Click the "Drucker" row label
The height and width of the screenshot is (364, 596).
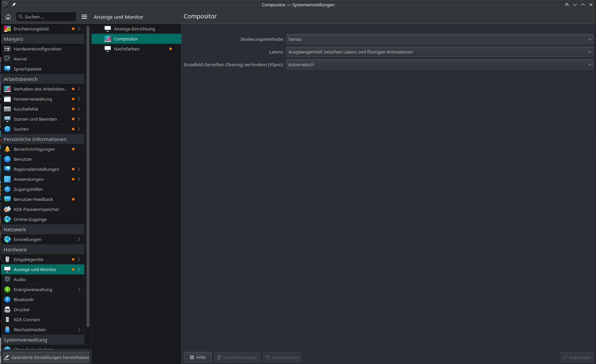click(x=22, y=310)
